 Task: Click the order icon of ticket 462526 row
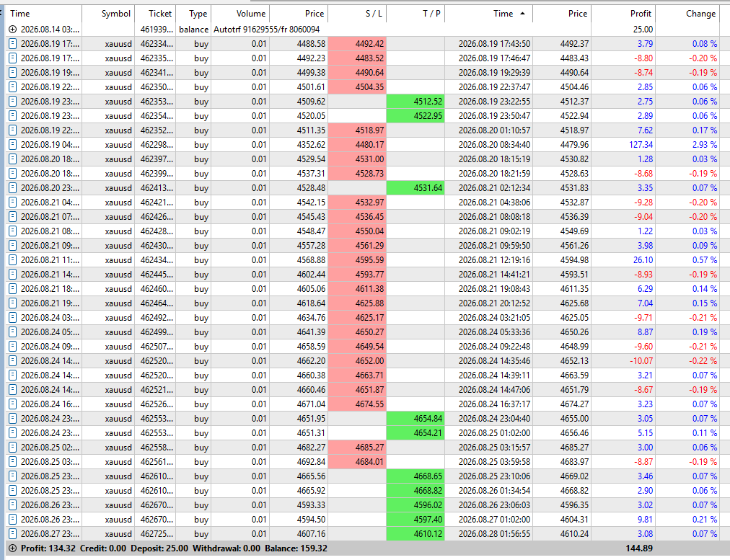click(x=12, y=404)
